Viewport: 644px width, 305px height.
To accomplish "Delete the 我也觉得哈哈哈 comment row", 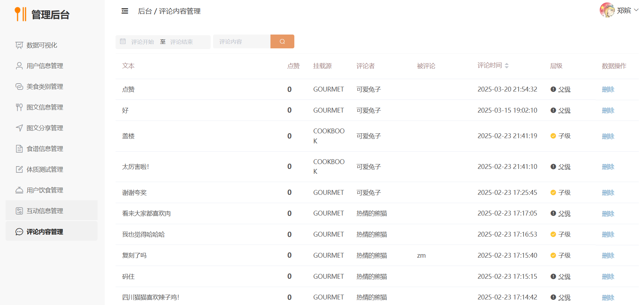I will pyautogui.click(x=608, y=235).
